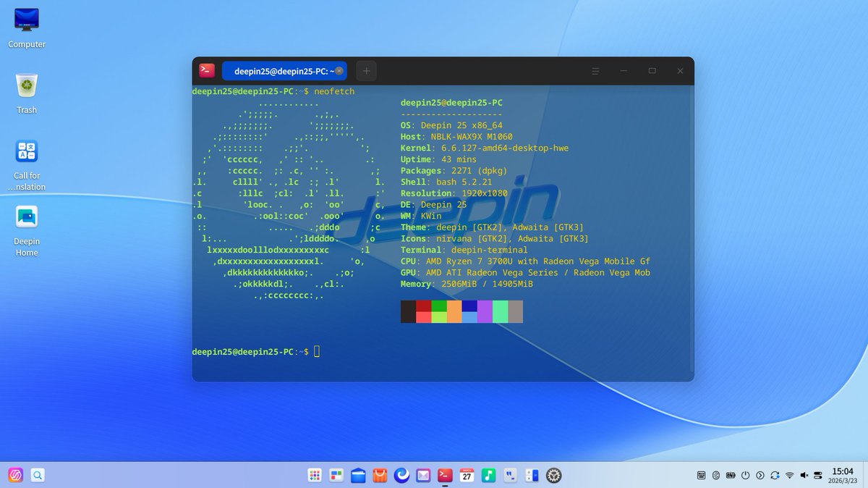Select the deepin25@deepin25-PC terminal tab
Viewport: 868px width, 488px height.
284,71
